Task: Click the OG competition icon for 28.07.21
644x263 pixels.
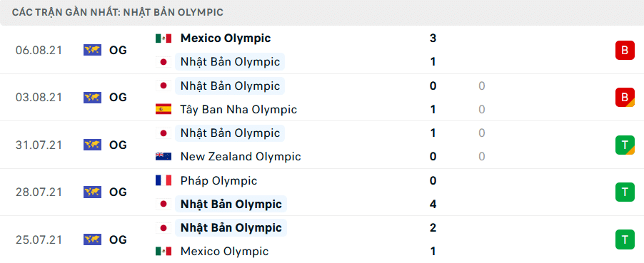Action: pos(92,192)
